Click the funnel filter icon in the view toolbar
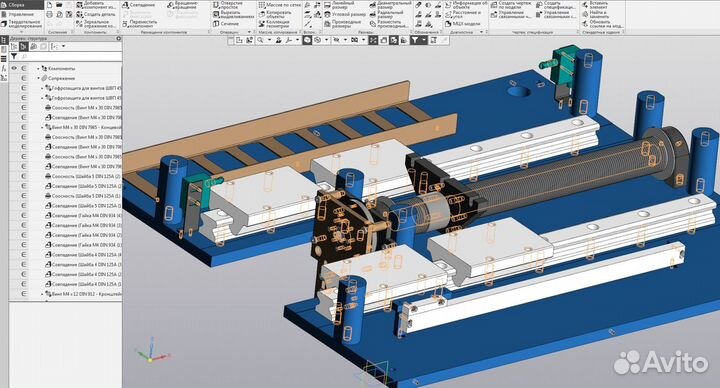 coord(415,40)
